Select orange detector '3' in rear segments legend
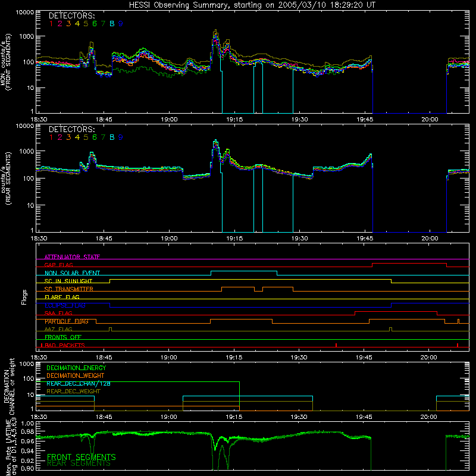The height and width of the screenshot is (476, 476). click(x=68, y=137)
